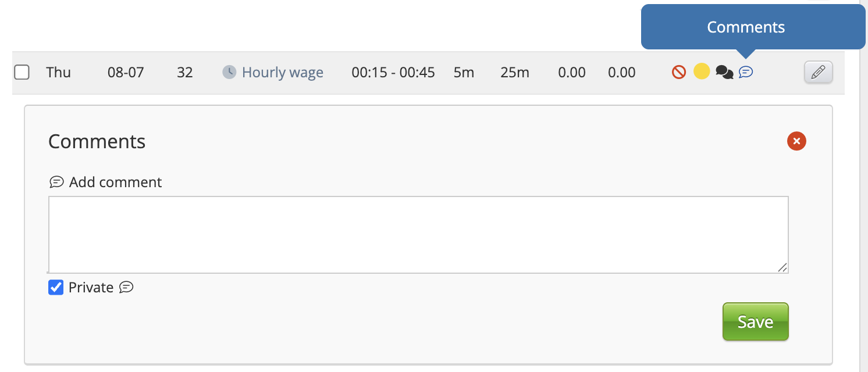Screen dimensions: 868x372
Task: Uncheck the Private checkbox
Action: pyautogui.click(x=56, y=287)
